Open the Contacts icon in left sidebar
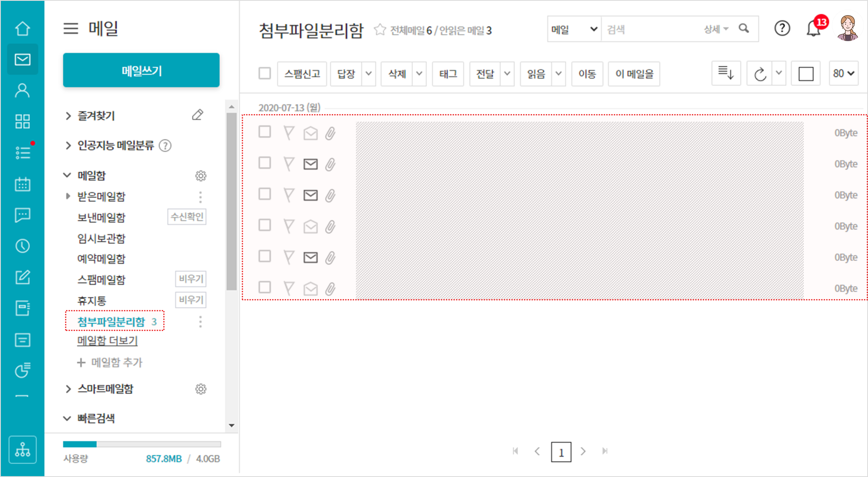This screenshot has width=868, height=477. click(x=22, y=91)
